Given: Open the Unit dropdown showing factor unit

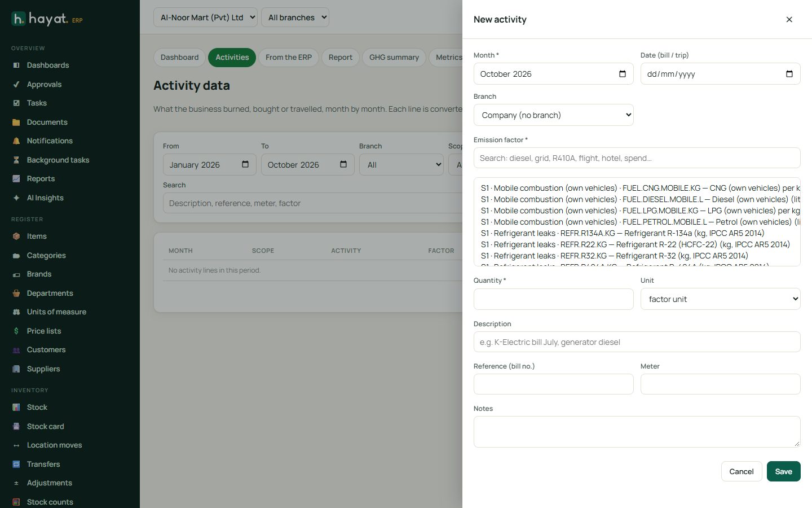Looking at the screenshot, I should point(721,299).
